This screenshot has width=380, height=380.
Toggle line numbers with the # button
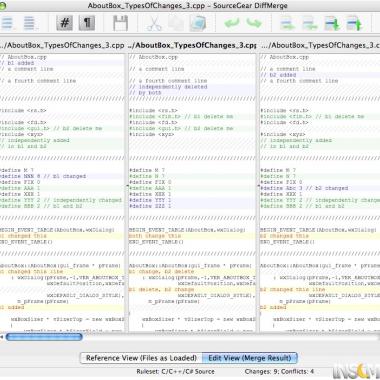click(x=65, y=23)
